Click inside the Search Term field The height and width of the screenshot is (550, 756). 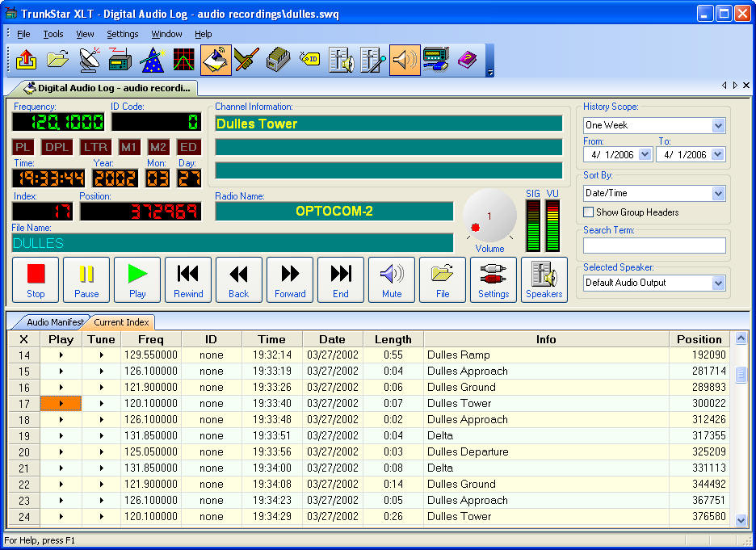654,246
